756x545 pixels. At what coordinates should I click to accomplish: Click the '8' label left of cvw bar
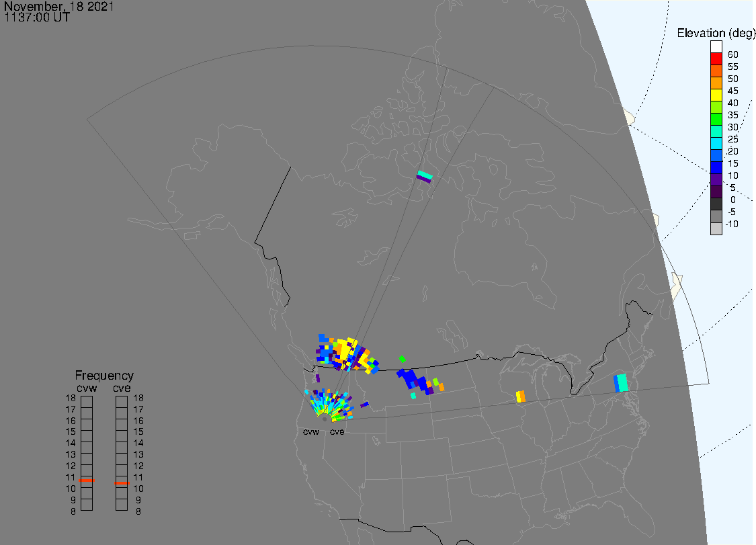[x=73, y=511]
